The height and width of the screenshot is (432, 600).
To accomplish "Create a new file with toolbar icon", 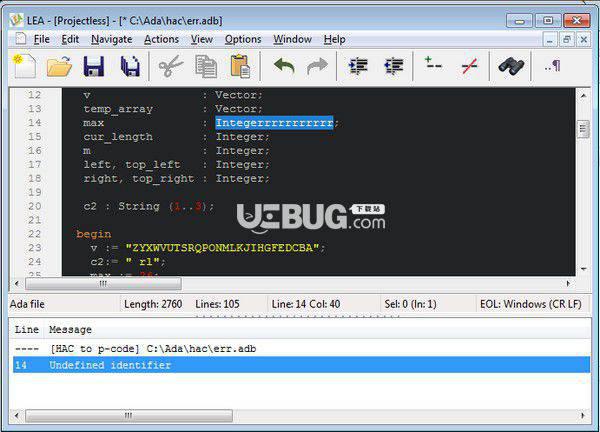I will pyautogui.click(x=25, y=66).
